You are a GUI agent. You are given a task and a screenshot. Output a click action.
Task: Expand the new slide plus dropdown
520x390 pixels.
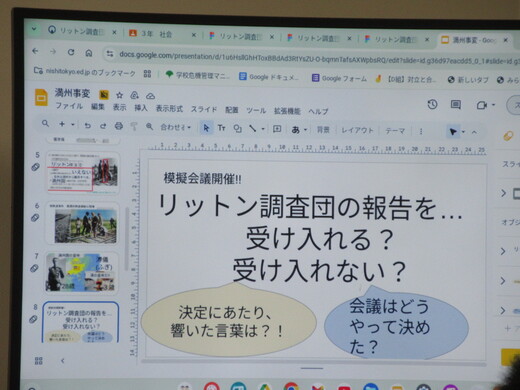[73, 125]
